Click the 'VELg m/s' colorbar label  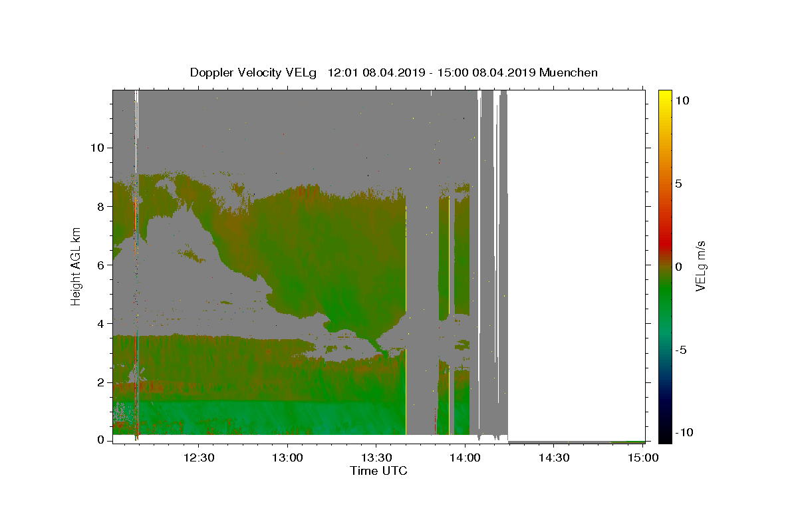click(x=700, y=266)
